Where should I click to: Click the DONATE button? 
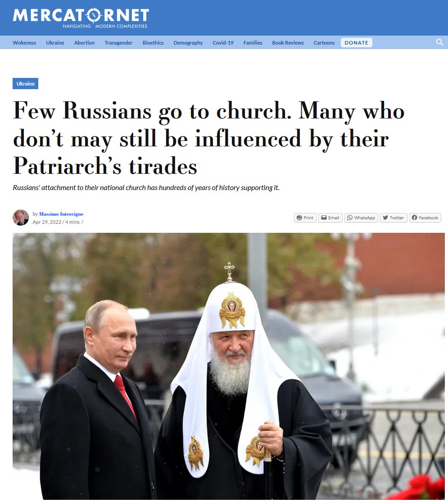(x=356, y=43)
